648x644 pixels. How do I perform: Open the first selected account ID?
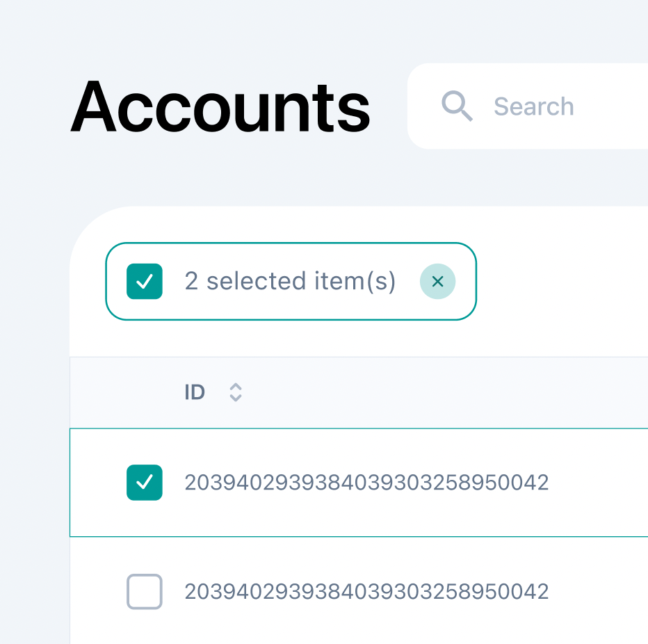click(366, 483)
